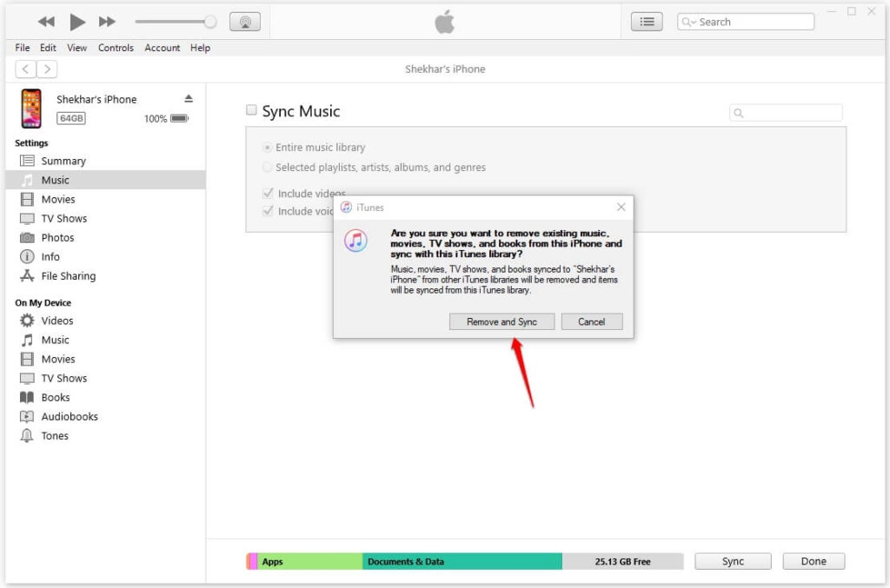This screenshot has height=588, width=890.
Task: Open the File menu
Action: tap(22, 48)
